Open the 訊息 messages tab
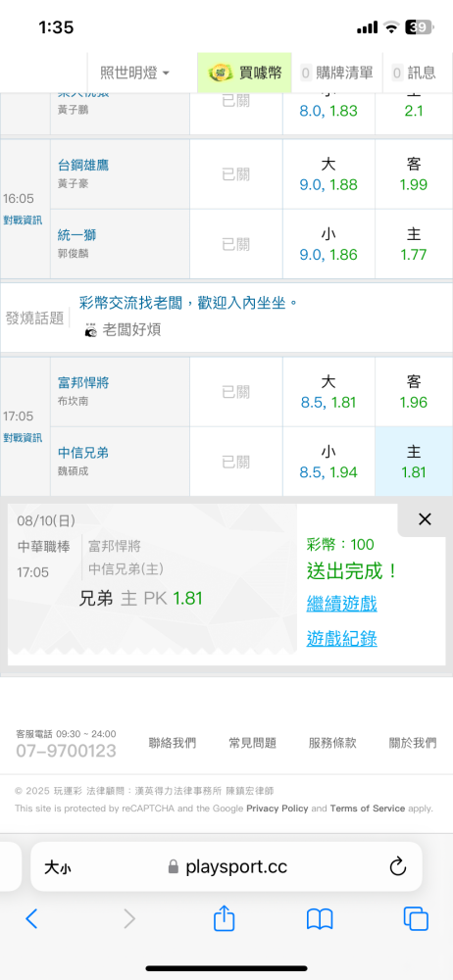Viewport: 453px width, 980px height. pos(414,73)
